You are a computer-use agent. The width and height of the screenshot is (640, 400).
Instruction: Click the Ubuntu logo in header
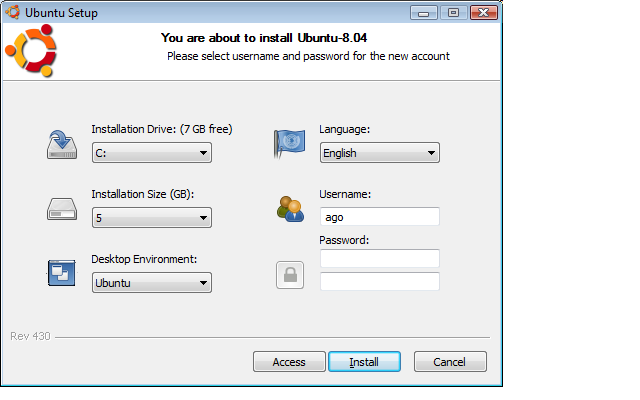[x=29, y=52]
